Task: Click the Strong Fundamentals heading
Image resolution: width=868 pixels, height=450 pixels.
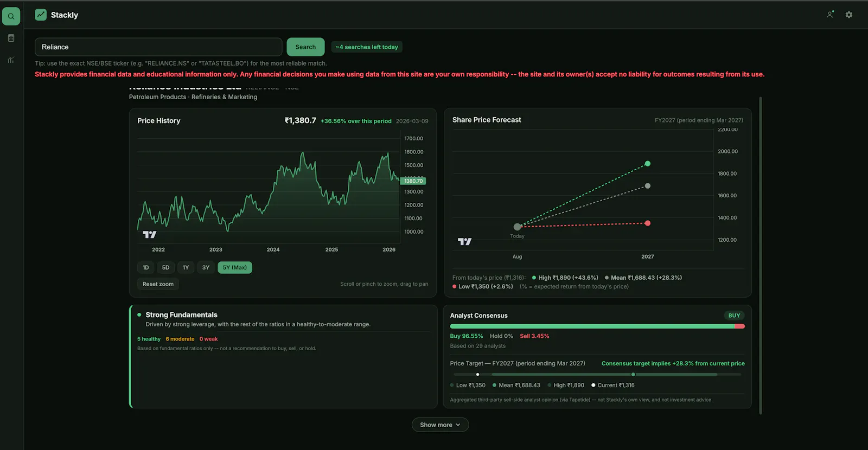Action: pos(181,315)
